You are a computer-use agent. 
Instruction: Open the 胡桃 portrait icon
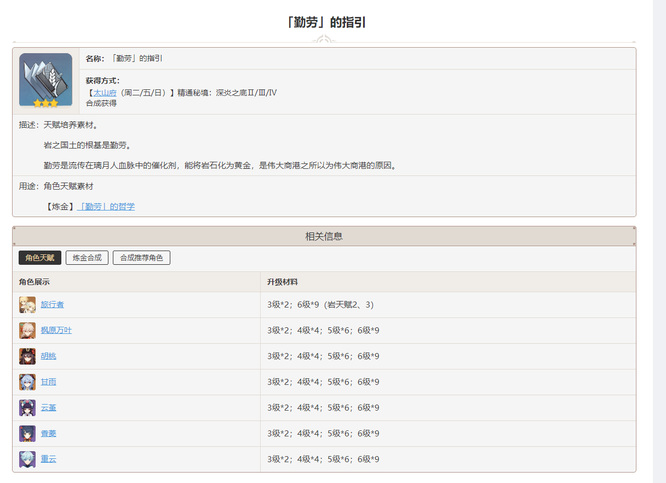coord(27,356)
